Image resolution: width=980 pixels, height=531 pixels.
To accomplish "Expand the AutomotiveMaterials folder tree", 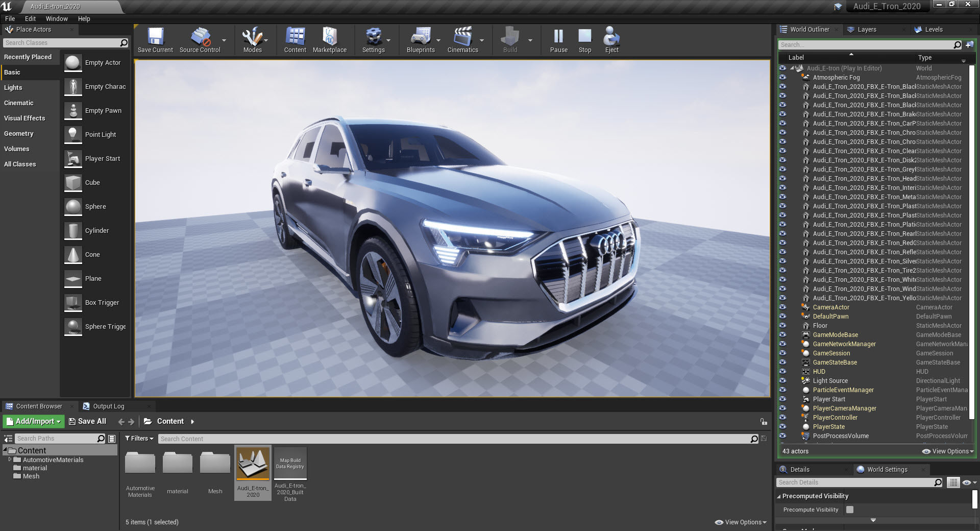I will (10, 460).
